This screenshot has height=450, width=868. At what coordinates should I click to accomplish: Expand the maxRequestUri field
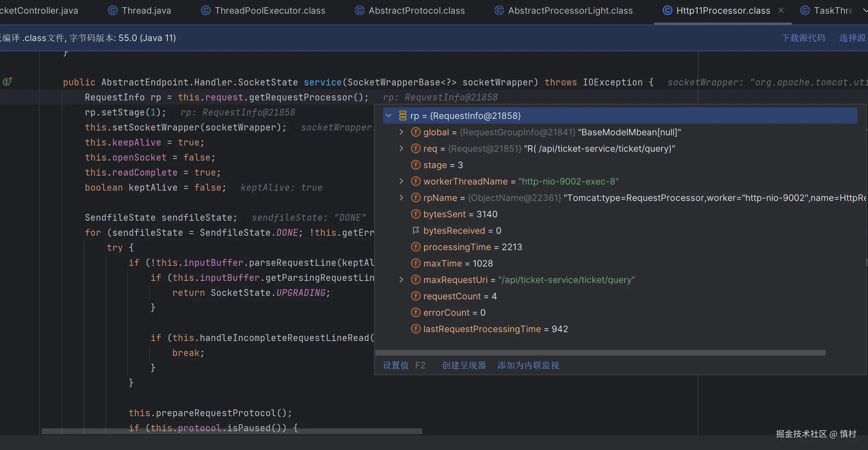(x=402, y=280)
